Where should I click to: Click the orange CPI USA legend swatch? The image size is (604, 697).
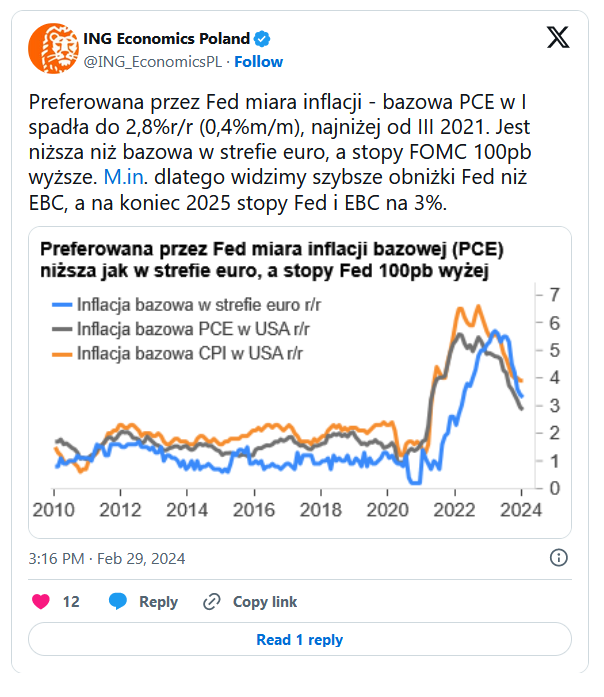click(62, 354)
